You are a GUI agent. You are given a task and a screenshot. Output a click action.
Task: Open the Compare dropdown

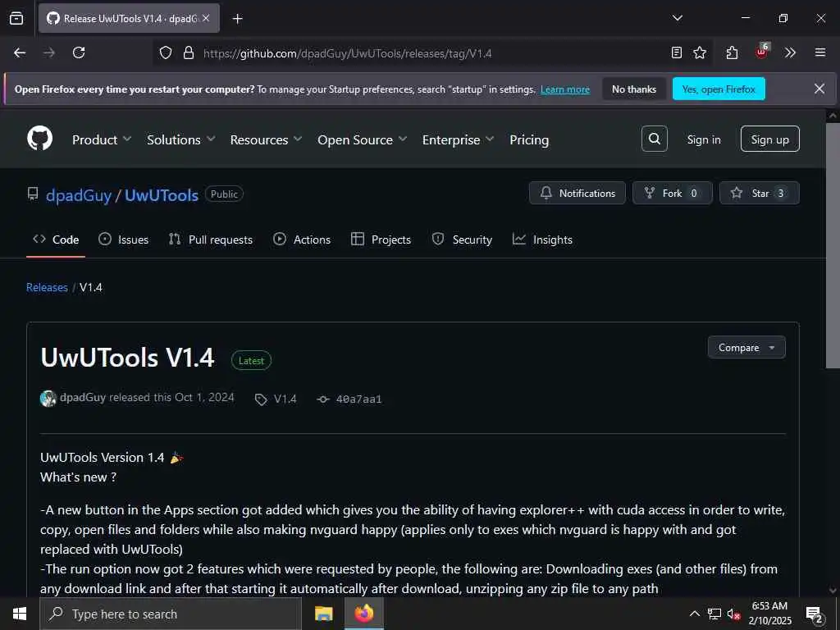(746, 348)
